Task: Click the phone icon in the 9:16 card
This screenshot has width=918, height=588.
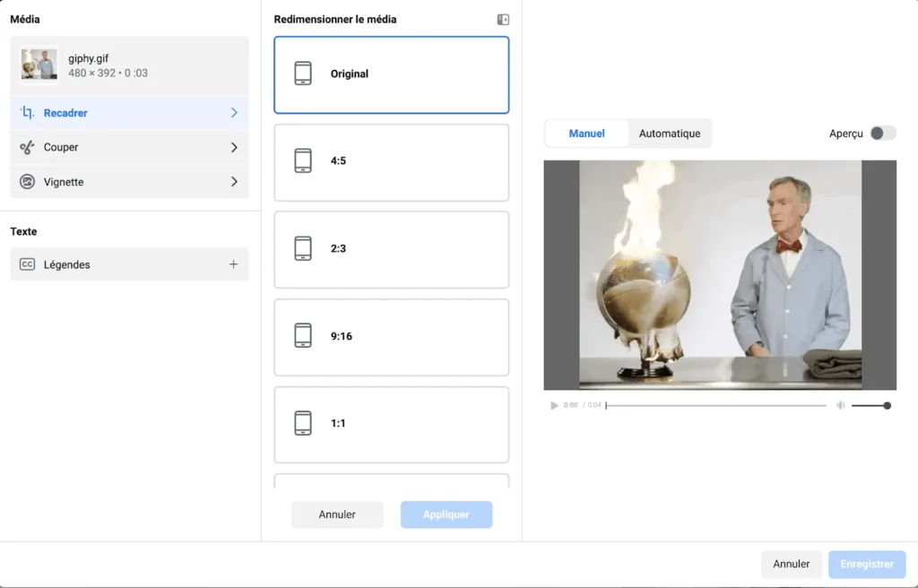Action: coord(303,335)
